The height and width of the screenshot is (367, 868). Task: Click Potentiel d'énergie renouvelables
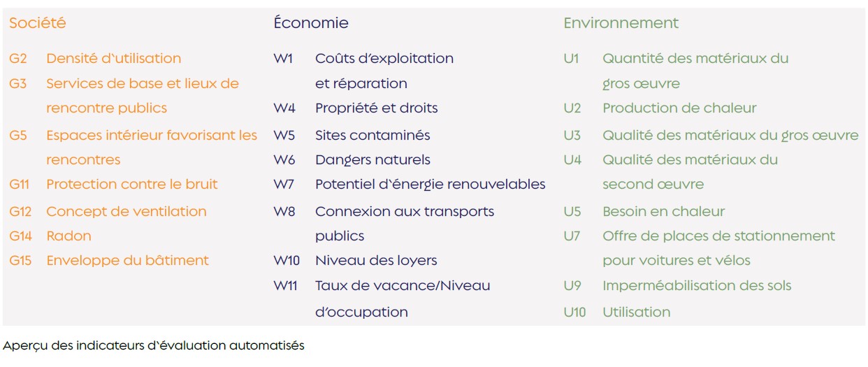coord(430,185)
